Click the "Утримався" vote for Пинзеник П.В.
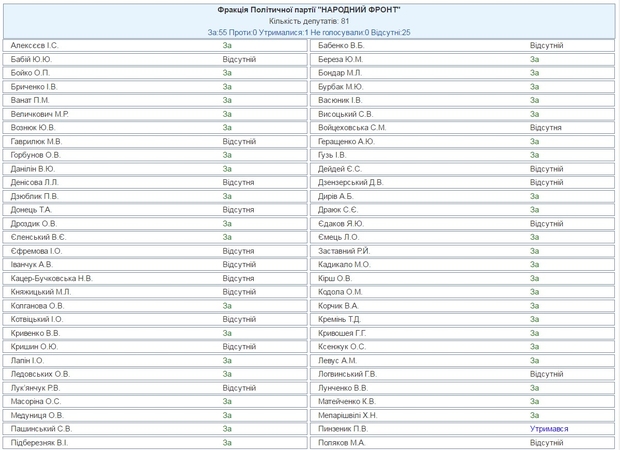Viewport: 620px width, 450px height. pyautogui.click(x=549, y=428)
